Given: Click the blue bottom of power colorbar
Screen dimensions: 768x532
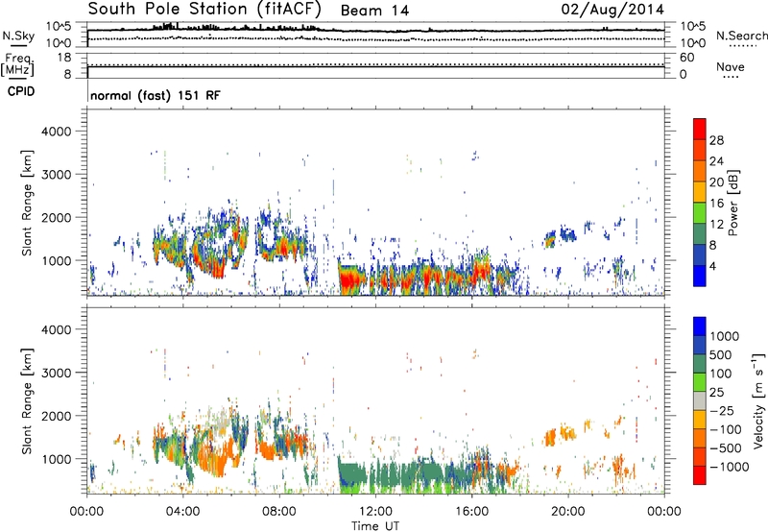Looking at the screenshot, I should coord(700,276).
